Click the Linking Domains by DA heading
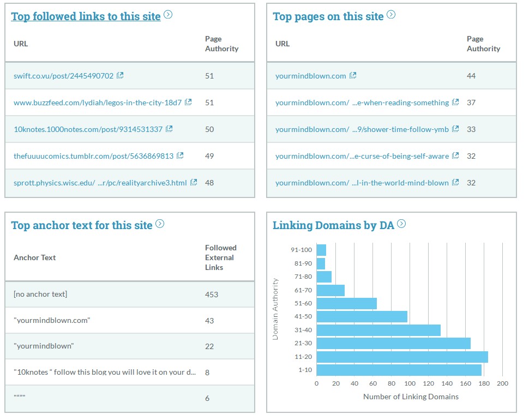529x420 pixels. coord(333,225)
